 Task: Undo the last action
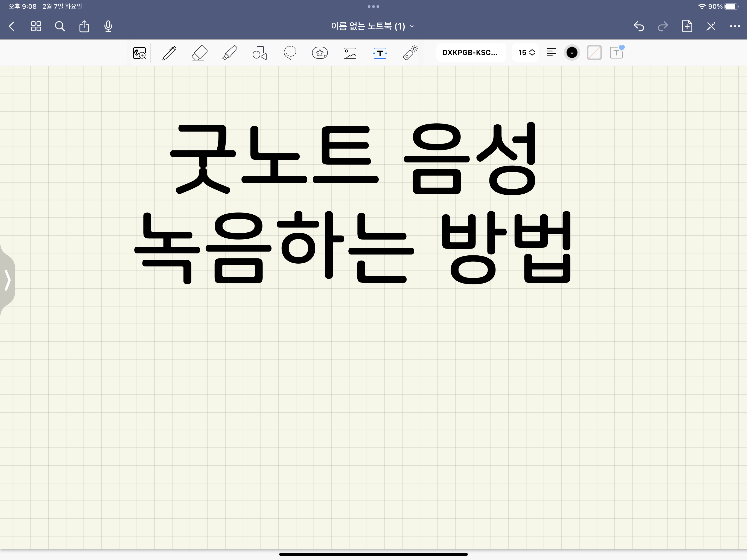pyautogui.click(x=639, y=26)
